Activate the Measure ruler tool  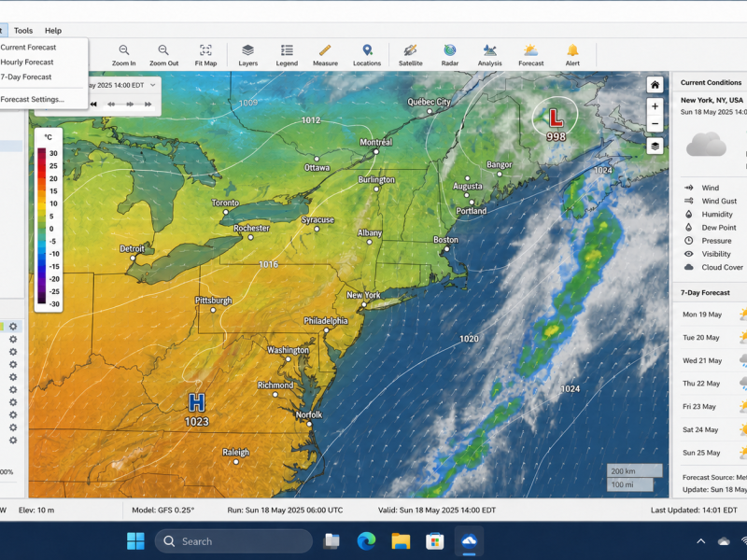[325, 55]
